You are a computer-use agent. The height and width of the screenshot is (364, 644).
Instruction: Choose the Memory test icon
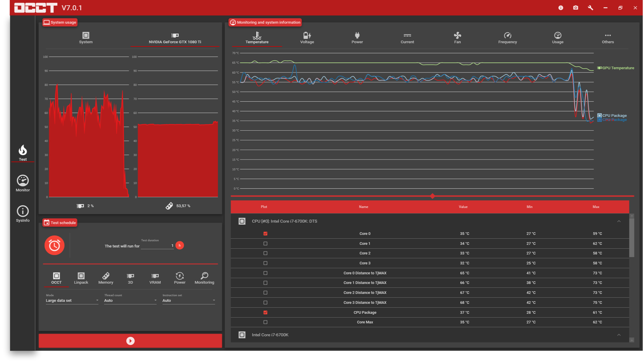click(106, 278)
